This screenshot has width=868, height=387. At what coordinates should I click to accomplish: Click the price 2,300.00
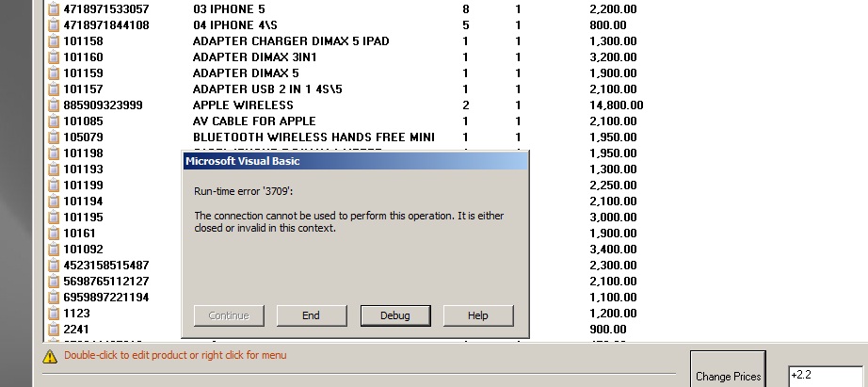click(x=614, y=266)
